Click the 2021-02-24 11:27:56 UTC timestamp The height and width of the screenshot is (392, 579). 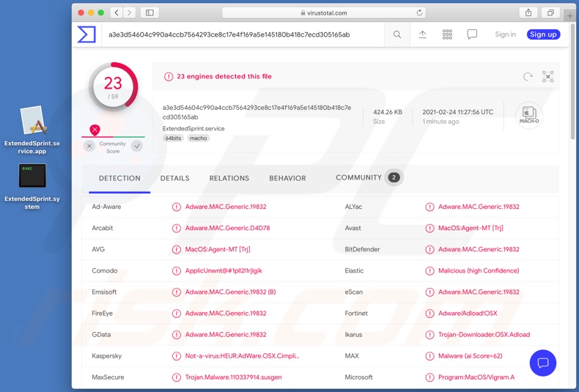[457, 112]
